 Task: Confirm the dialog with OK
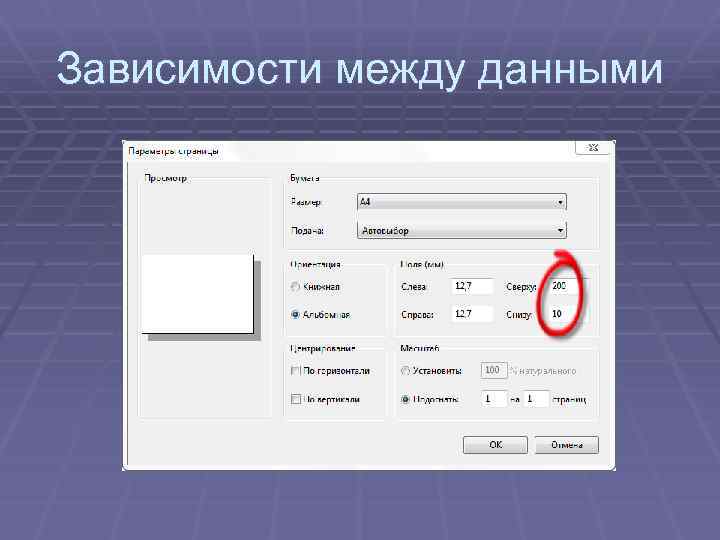point(495,444)
